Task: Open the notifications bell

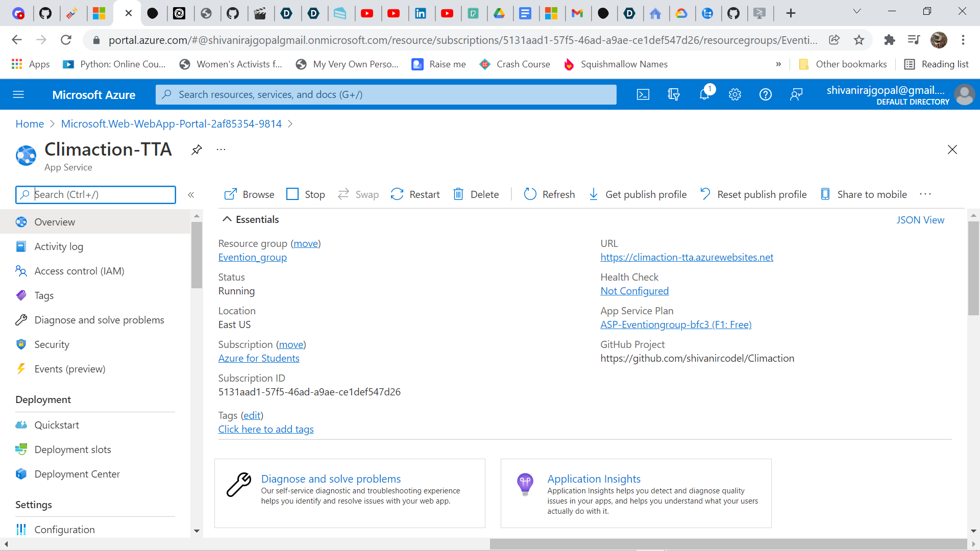Action: click(x=704, y=94)
